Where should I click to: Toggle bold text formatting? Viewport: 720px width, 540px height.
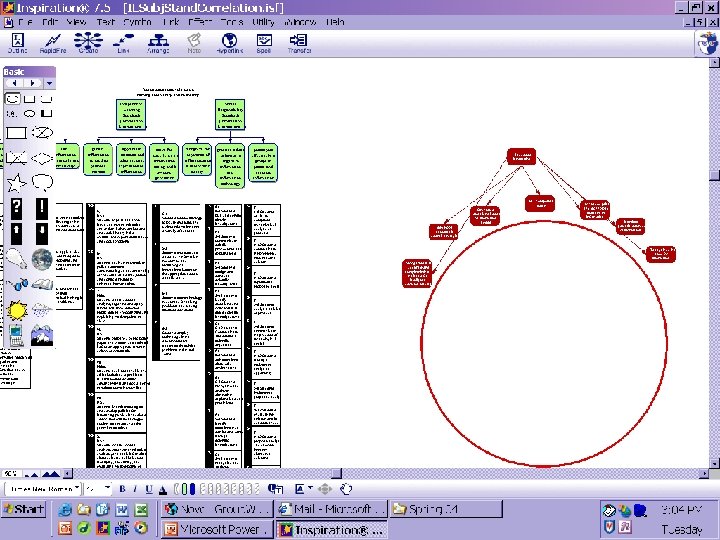point(122,489)
